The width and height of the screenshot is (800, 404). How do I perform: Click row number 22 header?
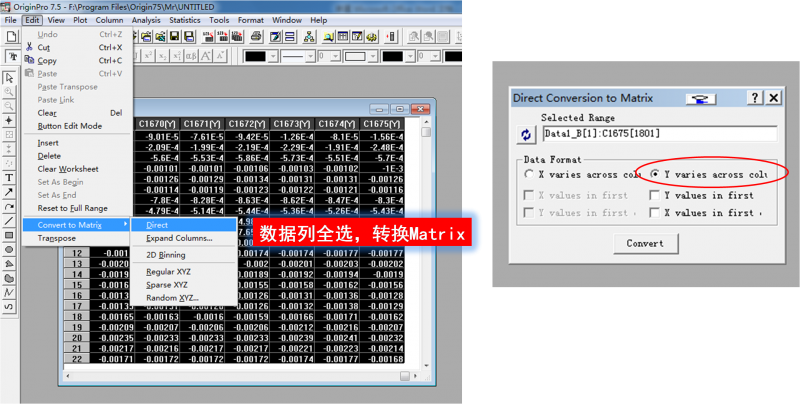point(77,359)
